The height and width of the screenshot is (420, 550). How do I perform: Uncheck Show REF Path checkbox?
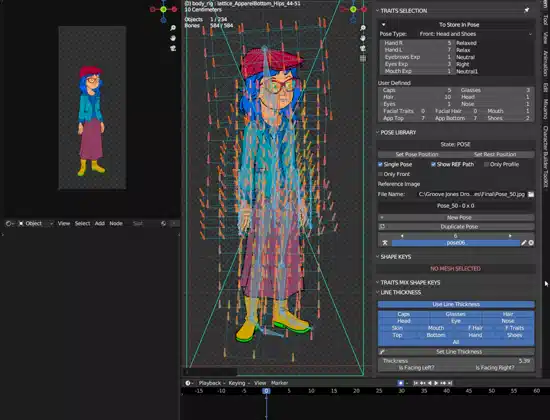(x=433, y=164)
